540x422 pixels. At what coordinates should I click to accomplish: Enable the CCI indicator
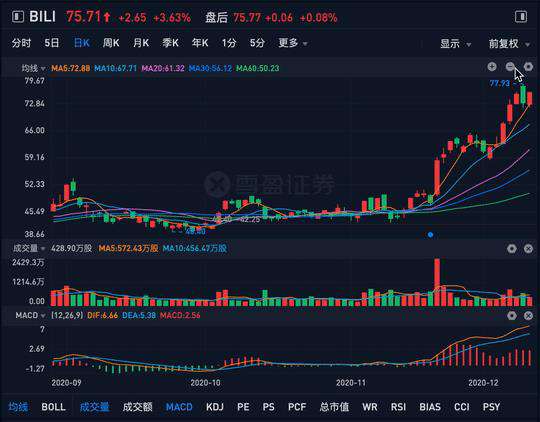tap(461, 407)
